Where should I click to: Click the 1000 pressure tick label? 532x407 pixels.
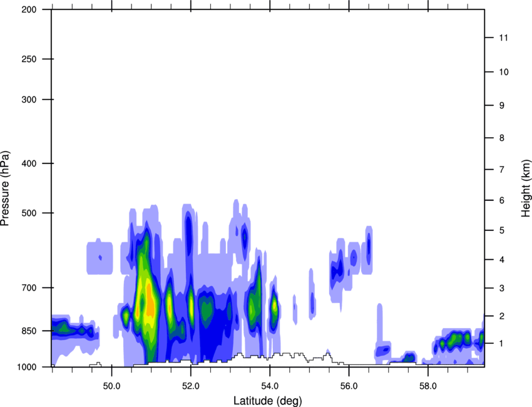26,367
